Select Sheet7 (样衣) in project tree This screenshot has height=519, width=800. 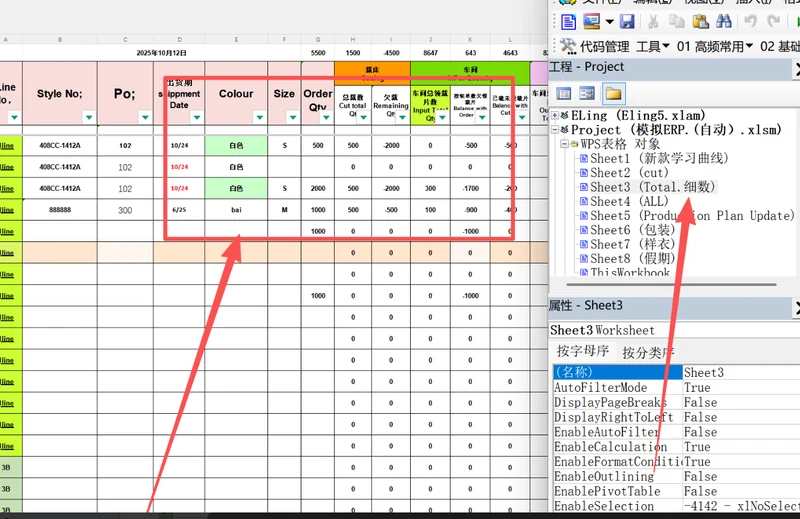(632, 244)
